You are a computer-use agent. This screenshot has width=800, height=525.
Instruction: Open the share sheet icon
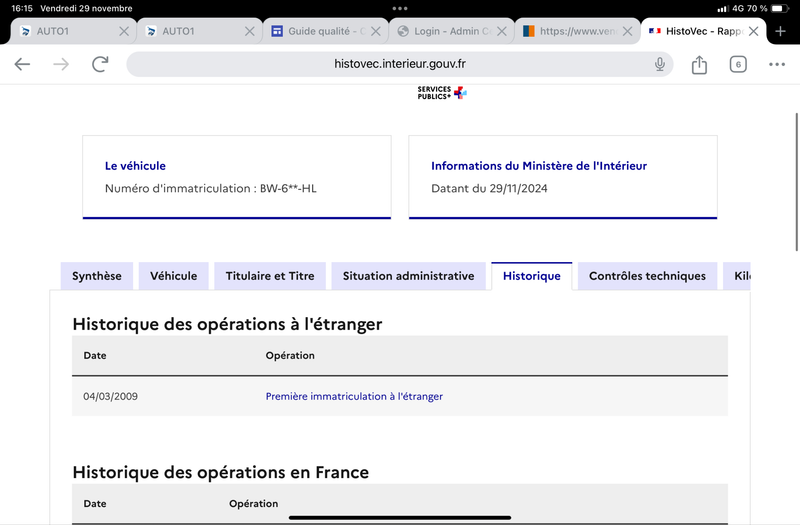(699, 64)
